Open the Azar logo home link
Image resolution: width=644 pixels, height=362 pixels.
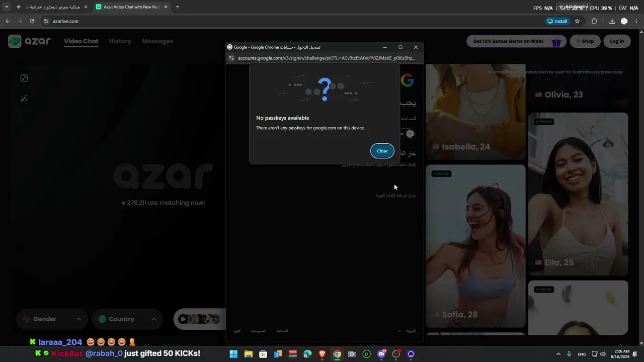point(29,41)
